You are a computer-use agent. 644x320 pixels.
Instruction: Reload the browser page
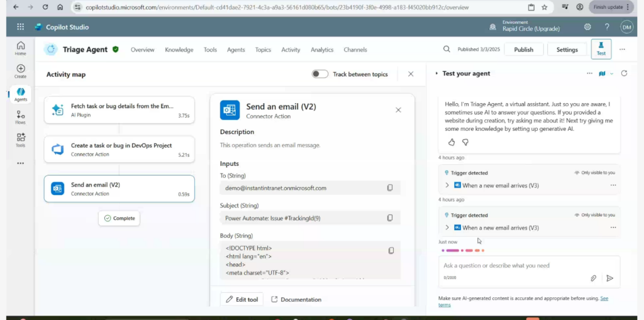click(x=45, y=7)
